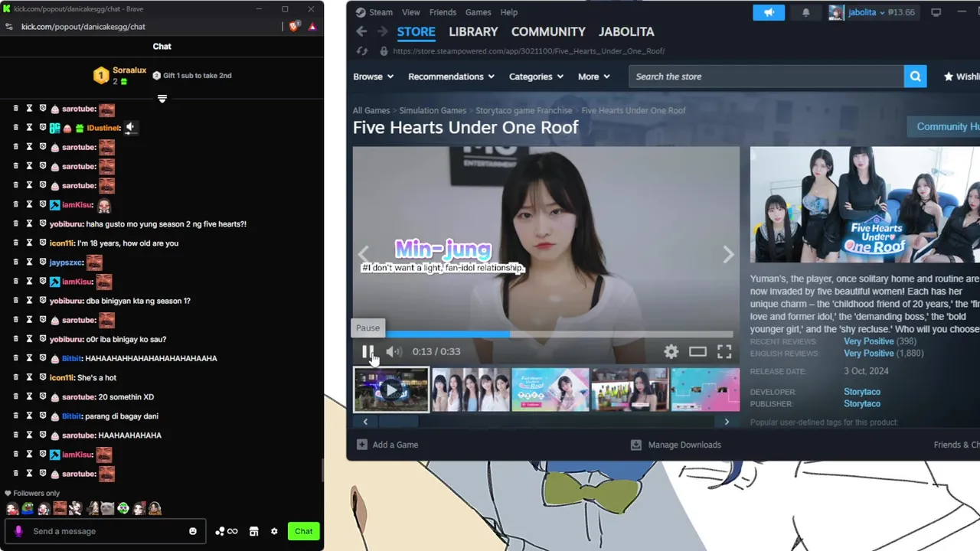Show next media with right arrow overlay

(x=728, y=255)
